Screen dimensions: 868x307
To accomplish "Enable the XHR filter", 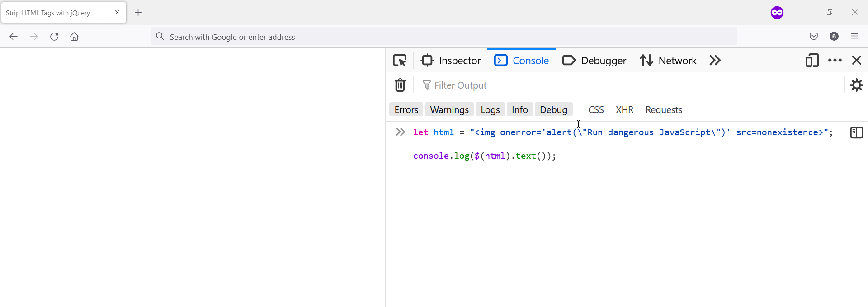I will (624, 109).
